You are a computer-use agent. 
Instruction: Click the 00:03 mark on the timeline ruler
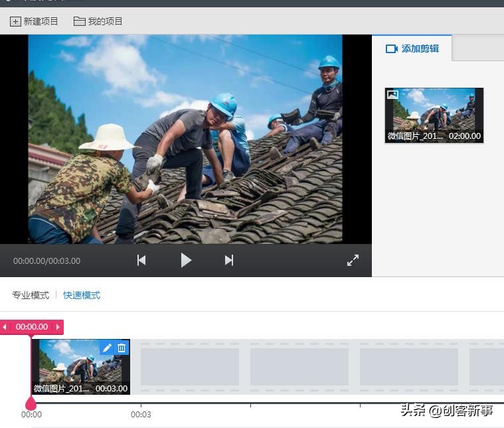pyautogui.click(x=141, y=415)
